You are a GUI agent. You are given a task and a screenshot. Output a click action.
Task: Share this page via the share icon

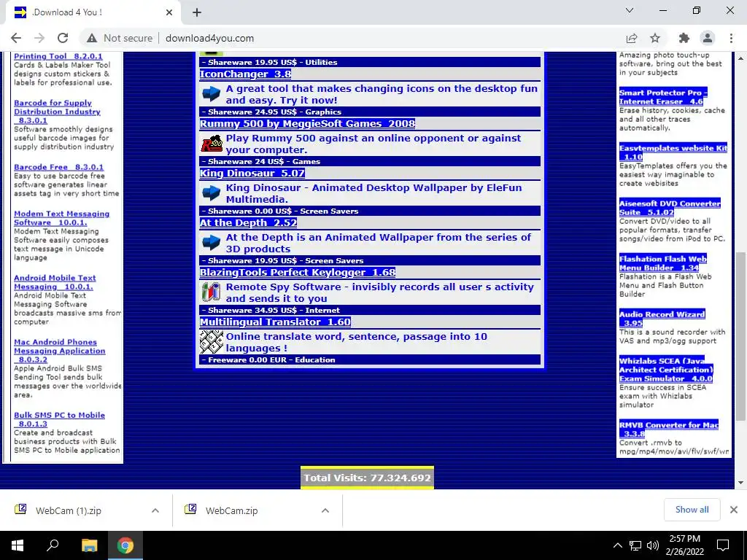[x=632, y=38]
